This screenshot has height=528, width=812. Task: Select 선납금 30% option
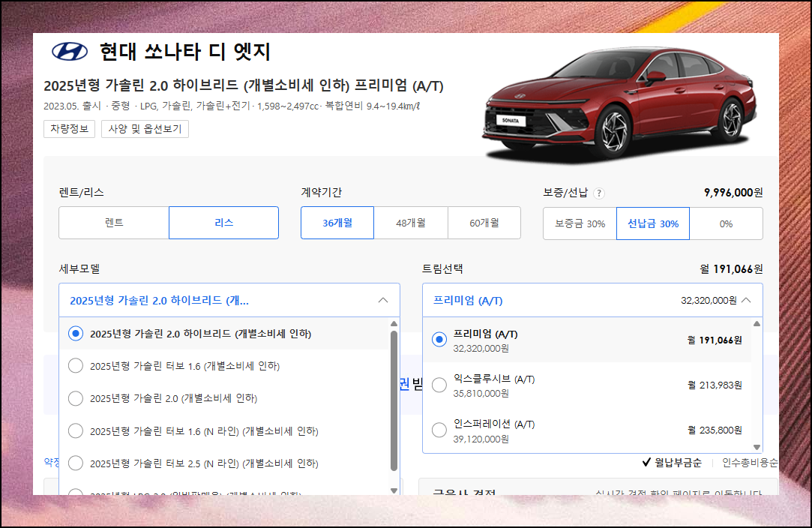point(653,223)
